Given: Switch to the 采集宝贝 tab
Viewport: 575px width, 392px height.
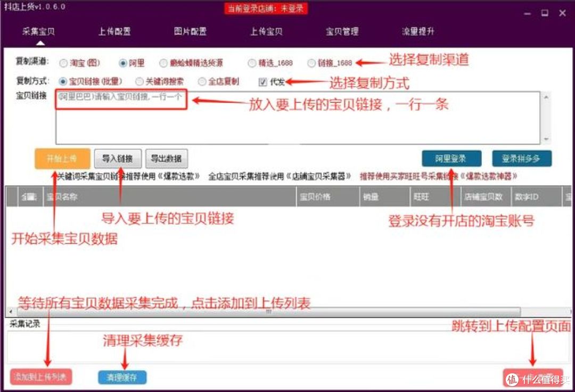Looking at the screenshot, I should 38,31.
